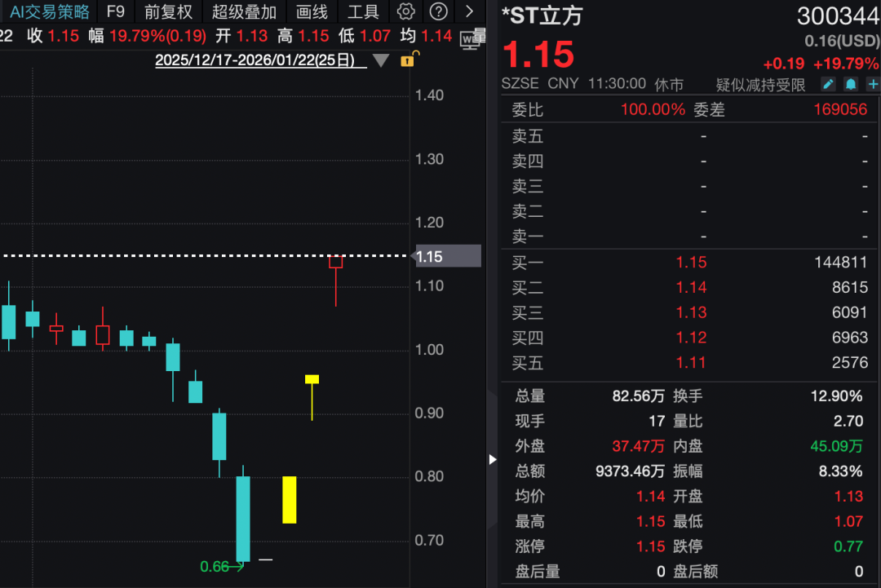Click the help question mark icon

click(x=439, y=11)
